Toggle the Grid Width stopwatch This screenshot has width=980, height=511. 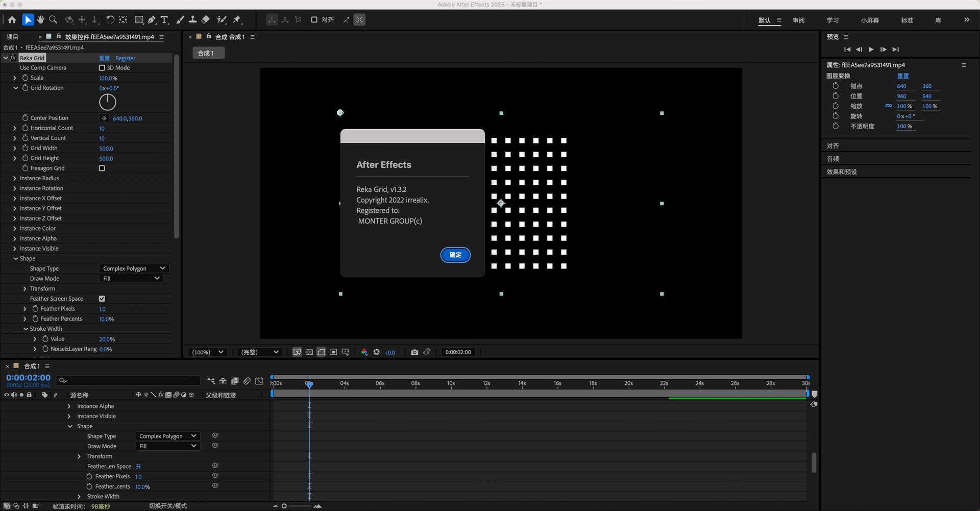25,148
